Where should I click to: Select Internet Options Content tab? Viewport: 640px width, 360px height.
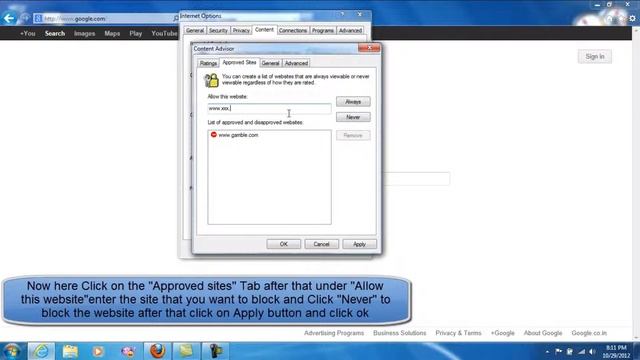pos(264,30)
